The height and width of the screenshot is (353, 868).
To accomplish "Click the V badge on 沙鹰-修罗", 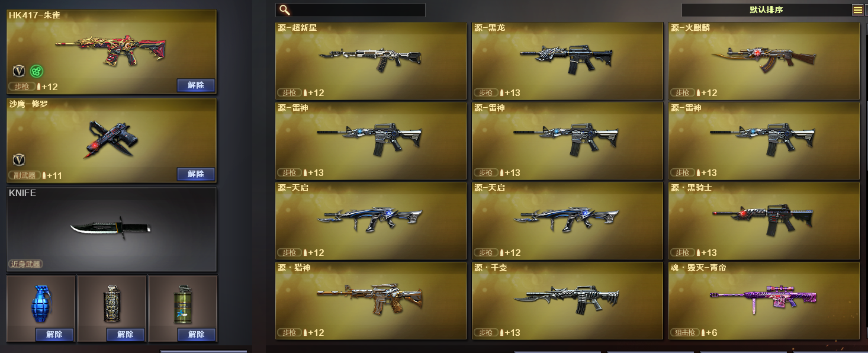I will click(19, 159).
